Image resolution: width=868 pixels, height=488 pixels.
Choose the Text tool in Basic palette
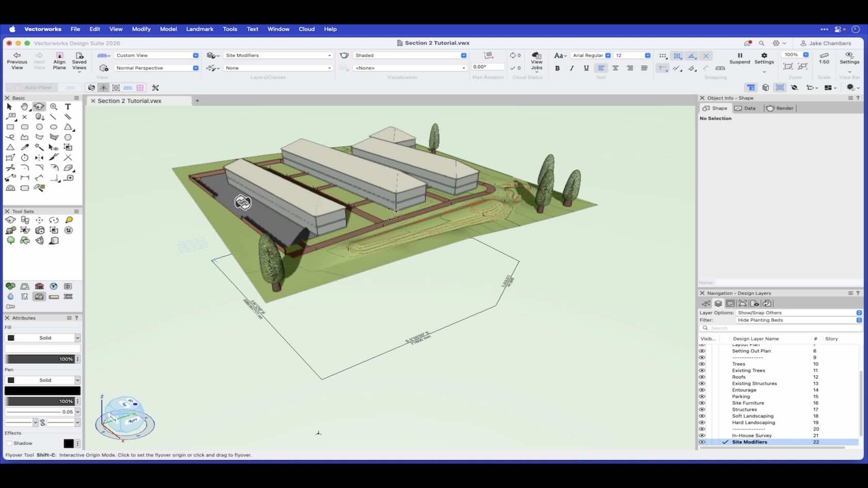click(68, 106)
